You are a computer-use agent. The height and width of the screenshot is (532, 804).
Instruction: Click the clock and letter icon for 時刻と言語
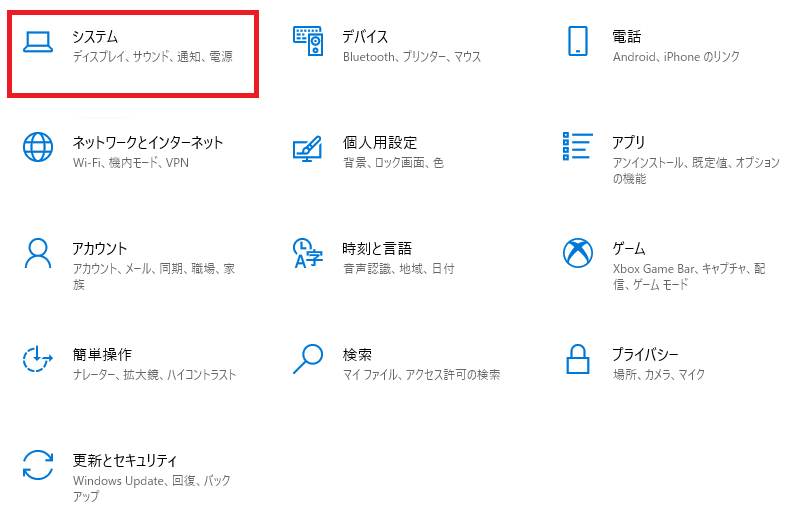[x=308, y=253]
